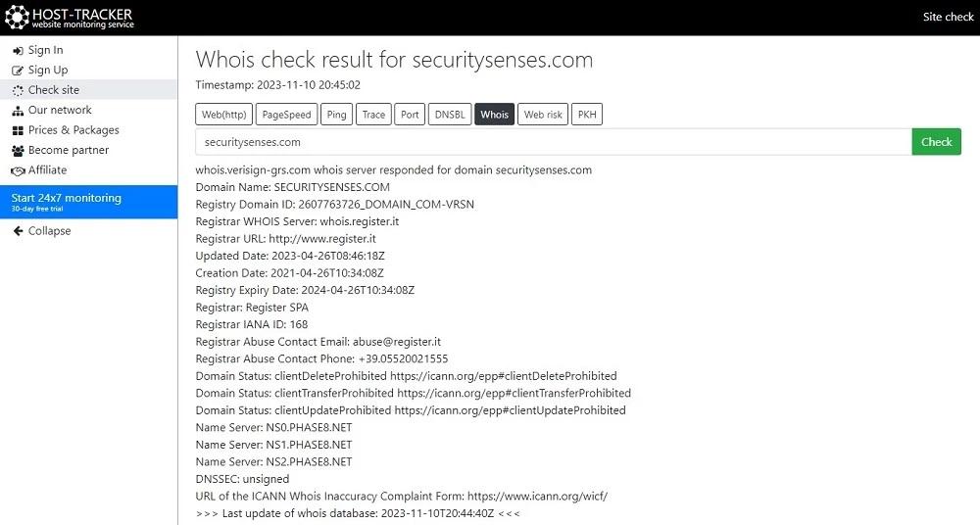Switch to the Web(http) tab
The width and height of the screenshot is (980, 525).
[x=223, y=115]
